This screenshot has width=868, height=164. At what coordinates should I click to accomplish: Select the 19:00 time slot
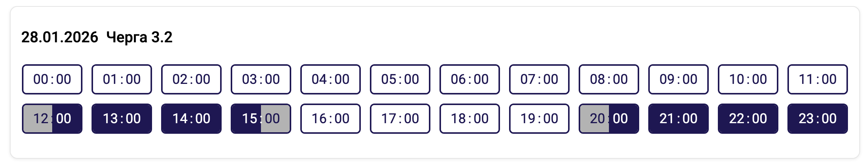(539, 119)
